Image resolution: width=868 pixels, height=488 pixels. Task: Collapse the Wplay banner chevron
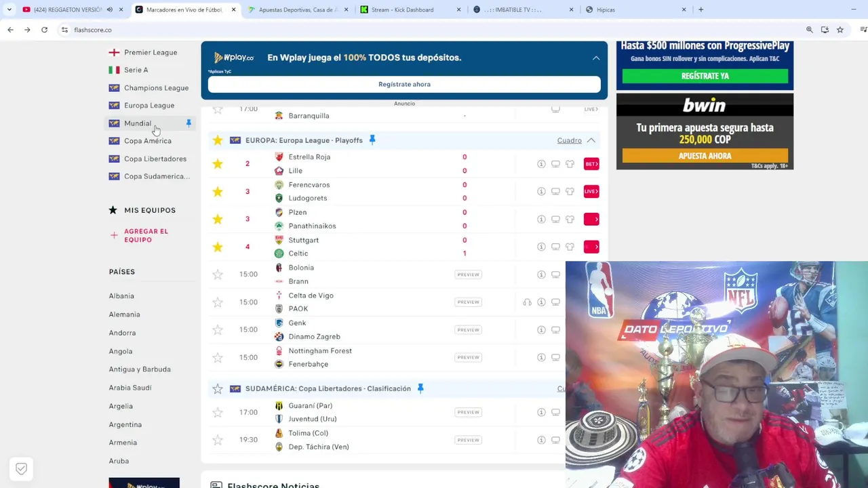click(596, 58)
